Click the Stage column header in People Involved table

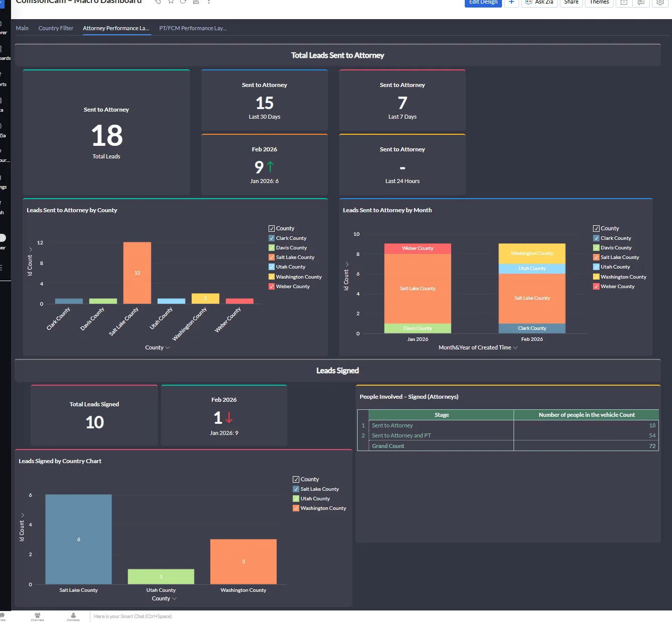pyautogui.click(x=442, y=415)
